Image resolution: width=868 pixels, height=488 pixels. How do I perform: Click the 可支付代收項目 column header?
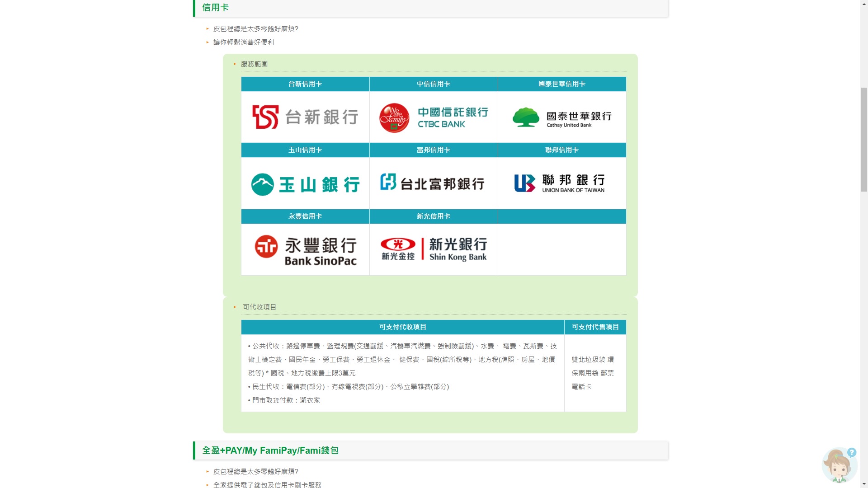tap(402, 327)
